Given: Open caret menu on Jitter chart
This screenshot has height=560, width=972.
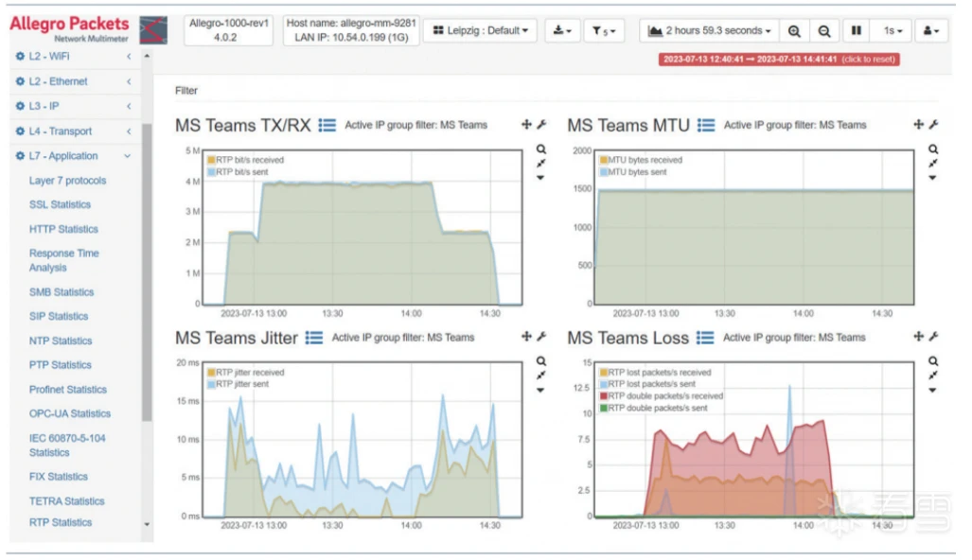Looking at the screenshot, I should (540, 391).
